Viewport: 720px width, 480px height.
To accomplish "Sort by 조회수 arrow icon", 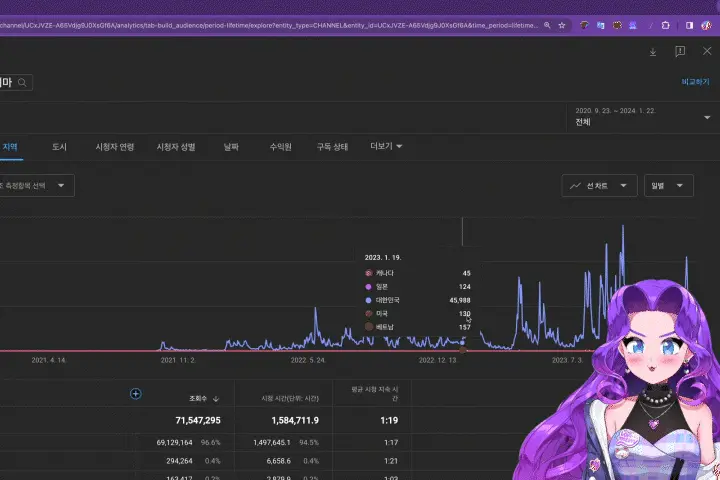I will tap(216, 399).
